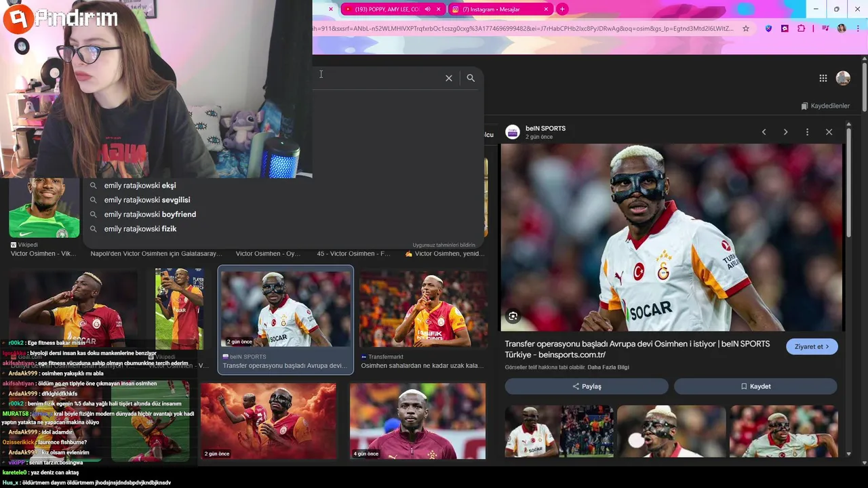Close the Instagram Mesajlar tab
868x488 pixels.
[x=546, y=9]
